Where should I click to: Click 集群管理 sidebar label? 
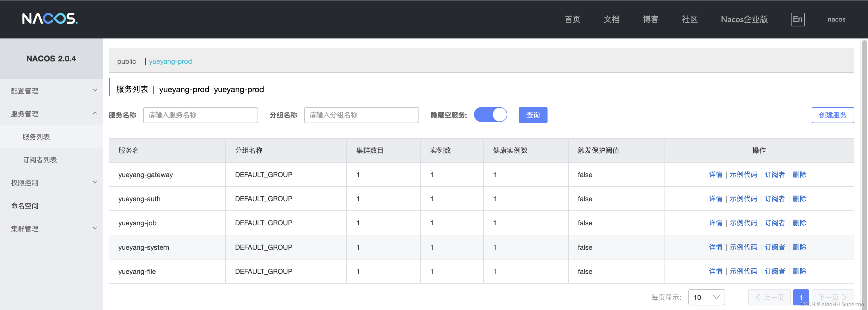coord(25,228)
